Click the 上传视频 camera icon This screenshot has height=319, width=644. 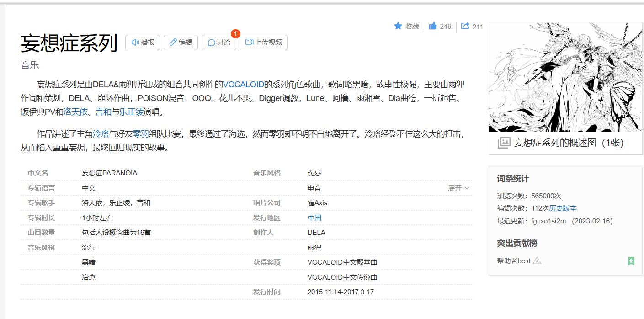[249, 43]
